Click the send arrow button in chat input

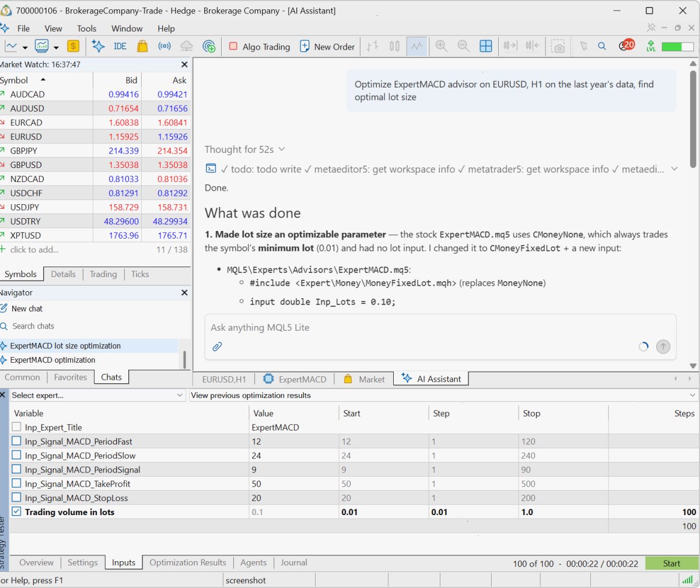tap(663, 346)
